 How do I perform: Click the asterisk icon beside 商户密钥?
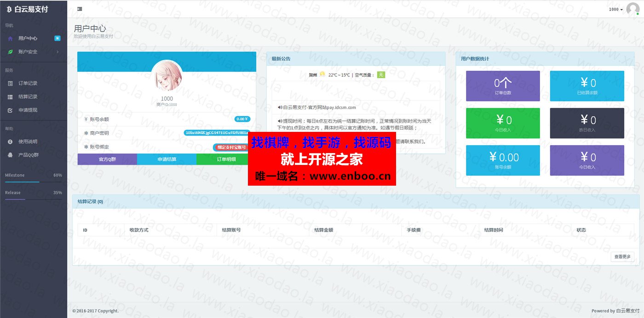pyautogui.click(x=86, y=133)
